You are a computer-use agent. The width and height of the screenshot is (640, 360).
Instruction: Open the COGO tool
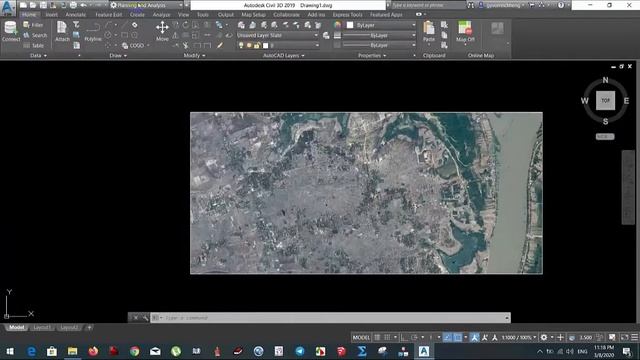point(133,46)
